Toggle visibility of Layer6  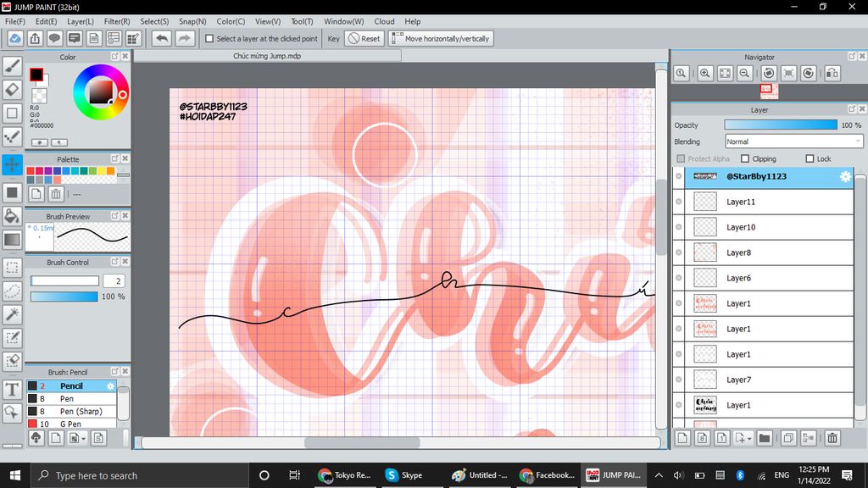679,278
